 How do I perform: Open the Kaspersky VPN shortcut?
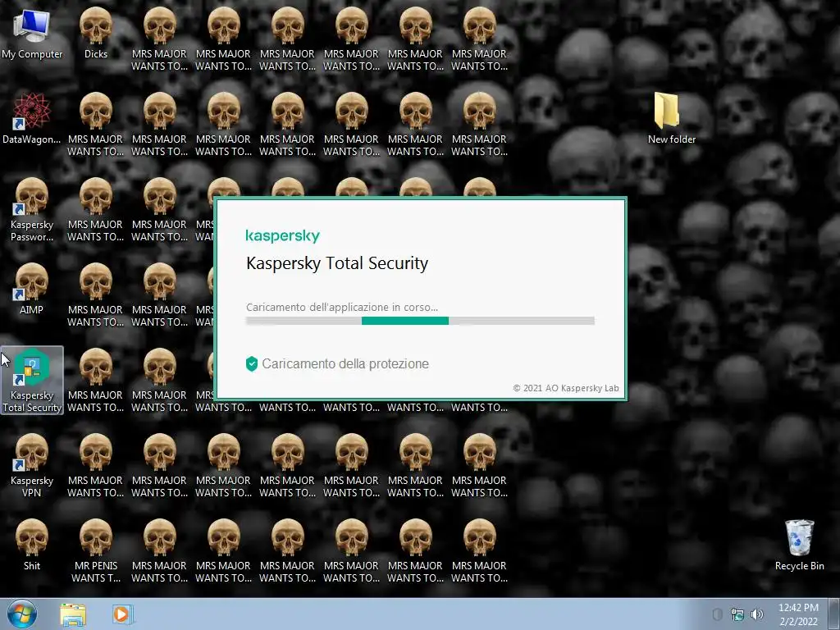(x=32, y=465)
